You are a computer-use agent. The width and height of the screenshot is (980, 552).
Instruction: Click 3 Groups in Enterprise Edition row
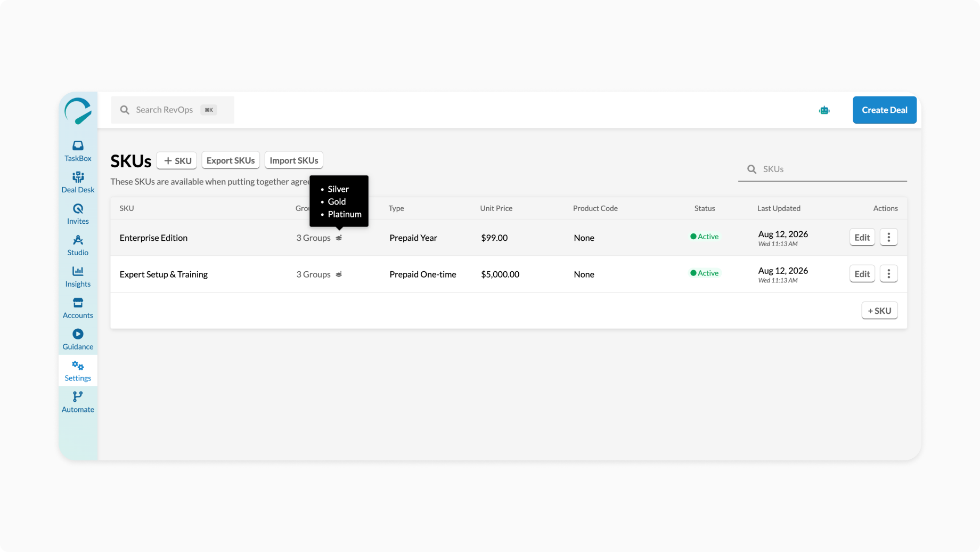313,238
